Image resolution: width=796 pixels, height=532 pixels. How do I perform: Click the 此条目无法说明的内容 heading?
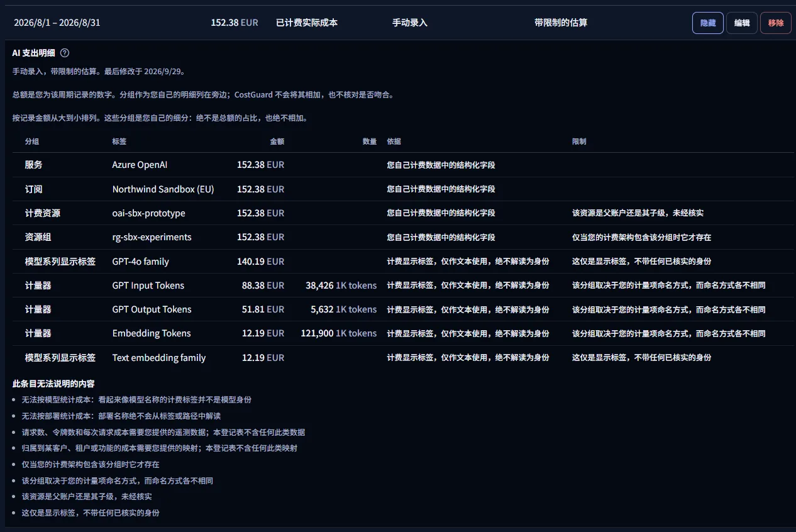click(x=53, y=384)
